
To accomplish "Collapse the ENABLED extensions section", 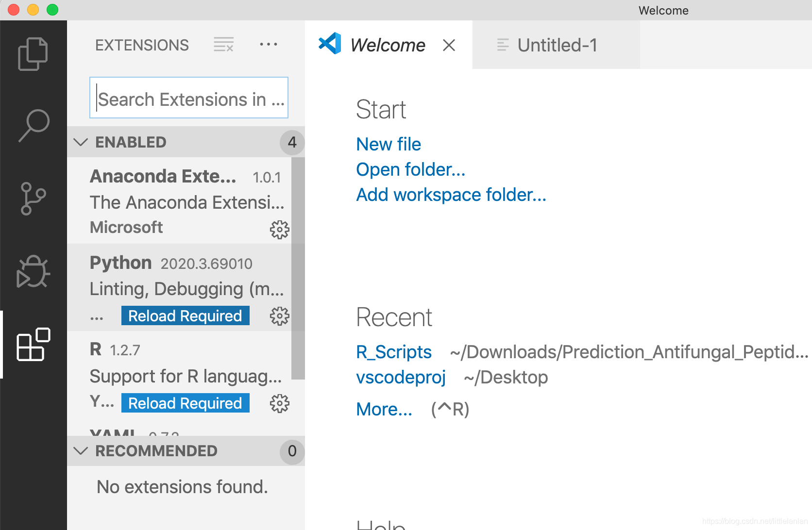I will (81, 142).
